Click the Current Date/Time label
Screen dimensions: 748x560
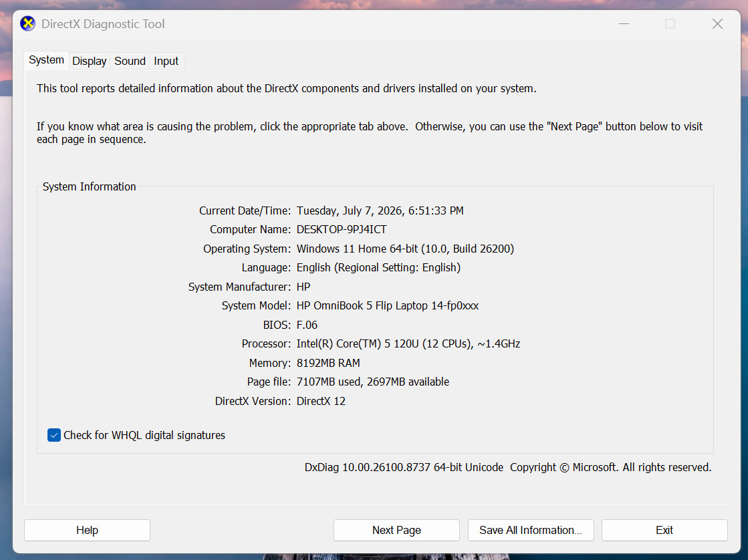click(245, 211)
